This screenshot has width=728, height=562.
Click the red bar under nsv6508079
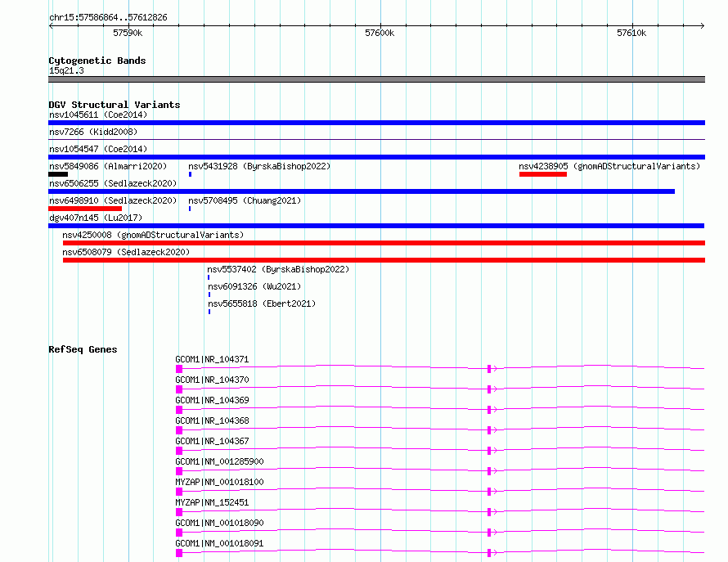[384, 261]
